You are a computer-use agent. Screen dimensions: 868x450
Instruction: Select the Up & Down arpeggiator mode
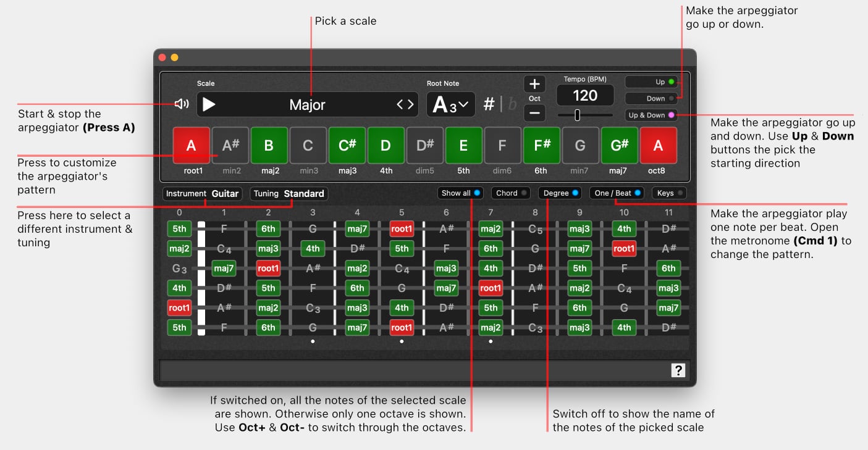(x=651, y=115)
